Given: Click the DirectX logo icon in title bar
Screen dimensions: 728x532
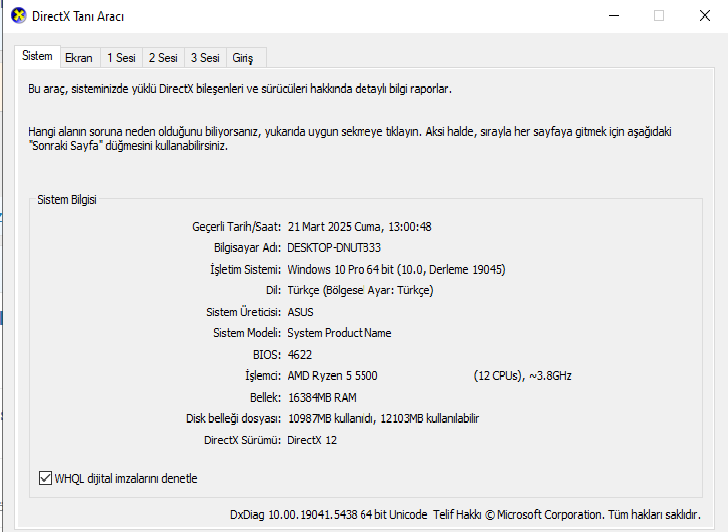Looking at the screenshot, I should coord(16,16).
